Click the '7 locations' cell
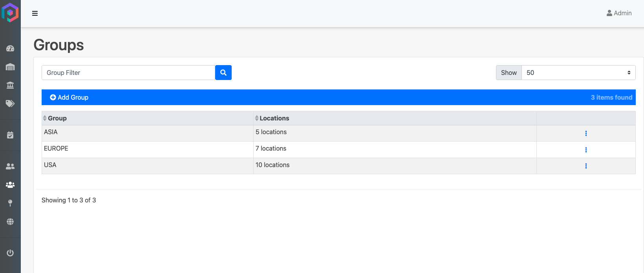The width and height of the screenshot is (644, 273). [395, 150]
